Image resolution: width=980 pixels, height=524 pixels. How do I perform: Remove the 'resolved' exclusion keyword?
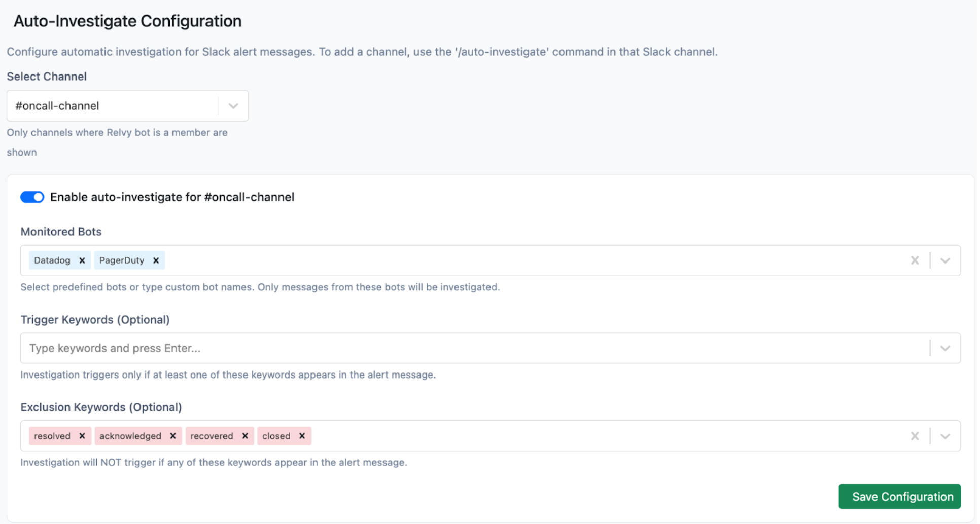pyautogui.click(x=82, y=436)
